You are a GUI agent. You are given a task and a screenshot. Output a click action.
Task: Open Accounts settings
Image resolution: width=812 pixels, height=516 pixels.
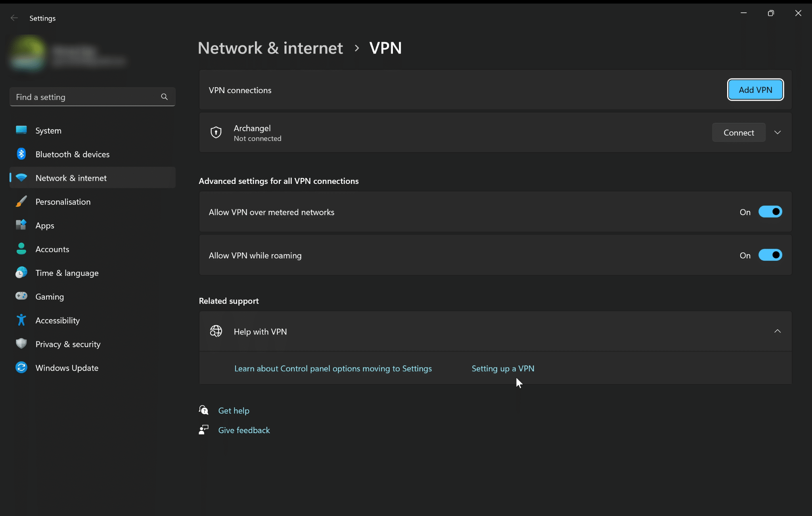[92, 249]
